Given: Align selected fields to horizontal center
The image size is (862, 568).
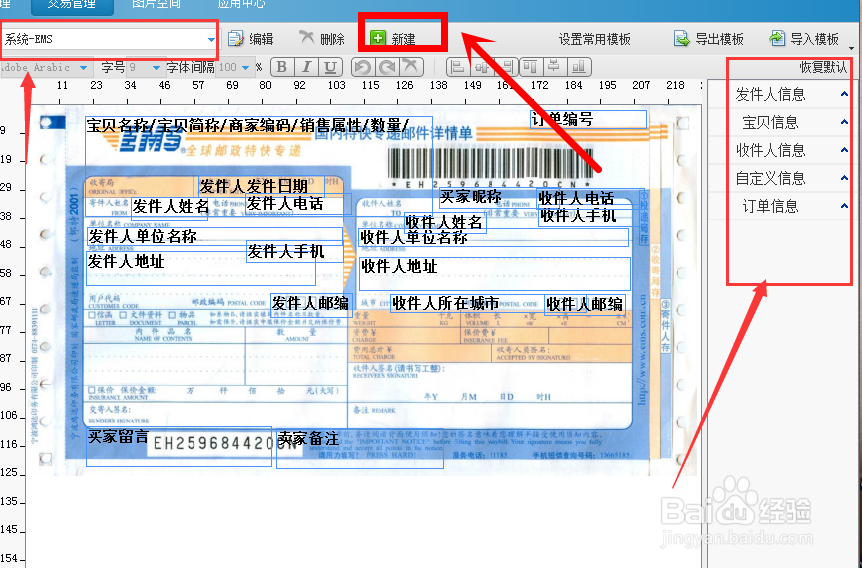Looking at the screenshot, I should [482, 67].
